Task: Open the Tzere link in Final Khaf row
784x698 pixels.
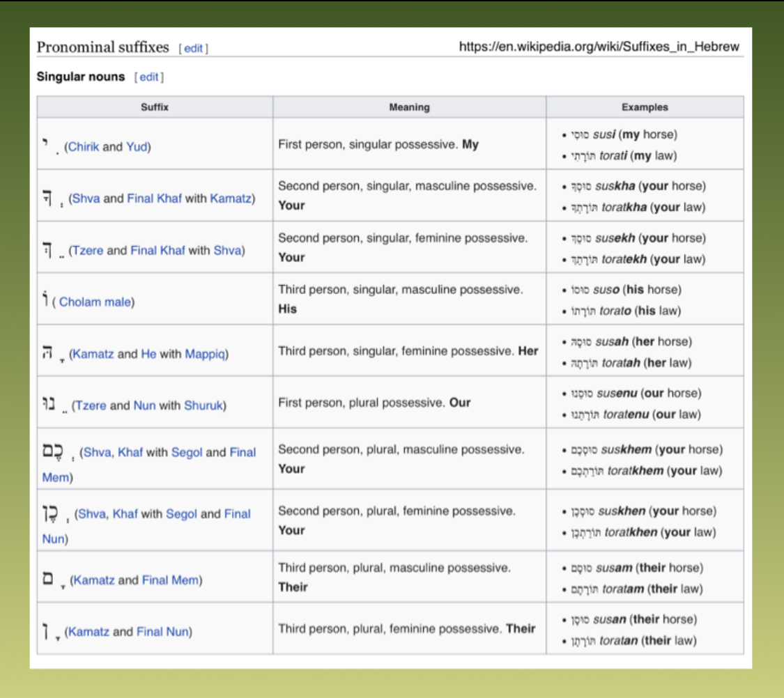Action: pos(88,251)
